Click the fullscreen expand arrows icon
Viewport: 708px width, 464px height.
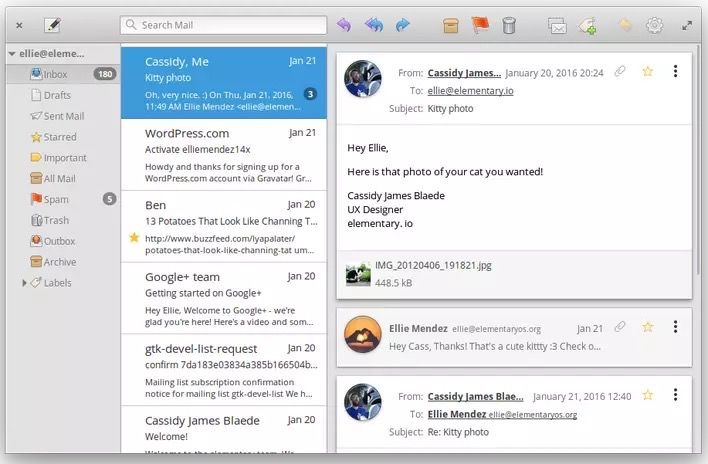[687, 25]
